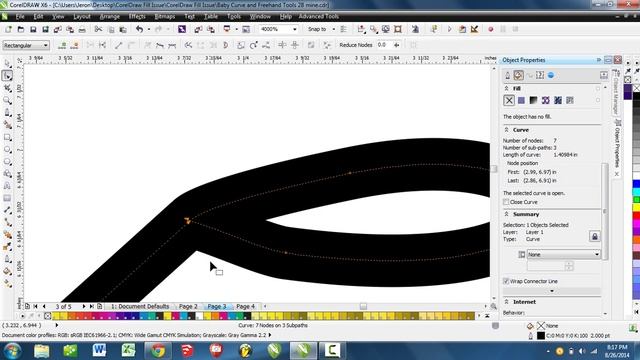Click the black outline color swatch in status bar
This screenshot has width=640, height=360.
tap(541, 336)
